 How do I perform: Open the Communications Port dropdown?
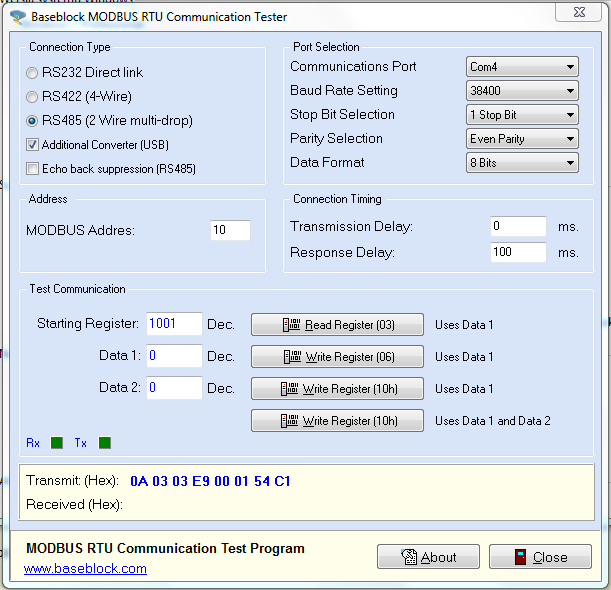(522, 67)
